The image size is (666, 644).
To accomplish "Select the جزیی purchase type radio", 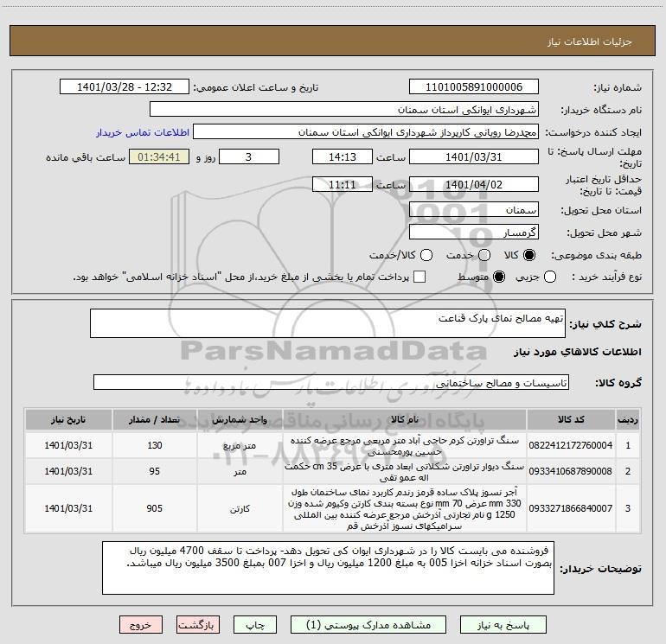I will coord(549,277).
